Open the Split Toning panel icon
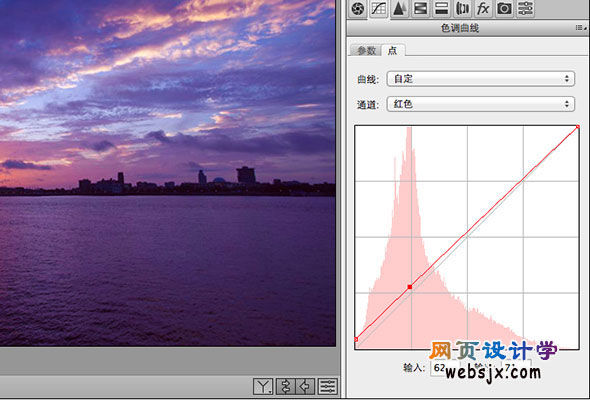The width and height of the screenshot is (590, 400). point(441,9)
